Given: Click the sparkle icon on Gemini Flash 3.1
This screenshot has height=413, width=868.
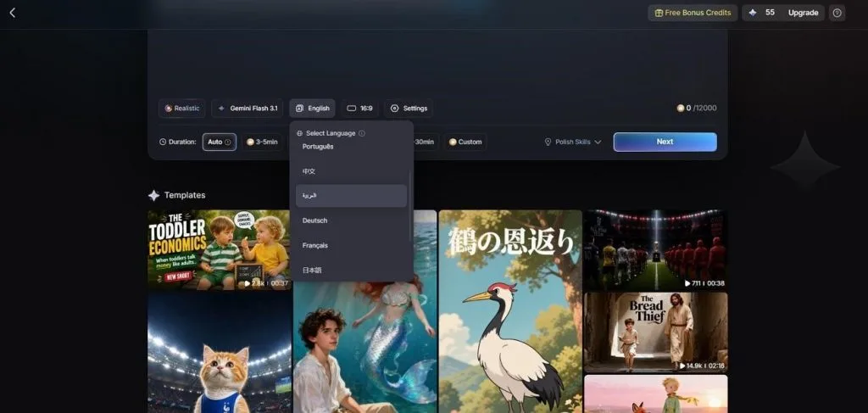Looking at the screenshot, I should [221, 109].
